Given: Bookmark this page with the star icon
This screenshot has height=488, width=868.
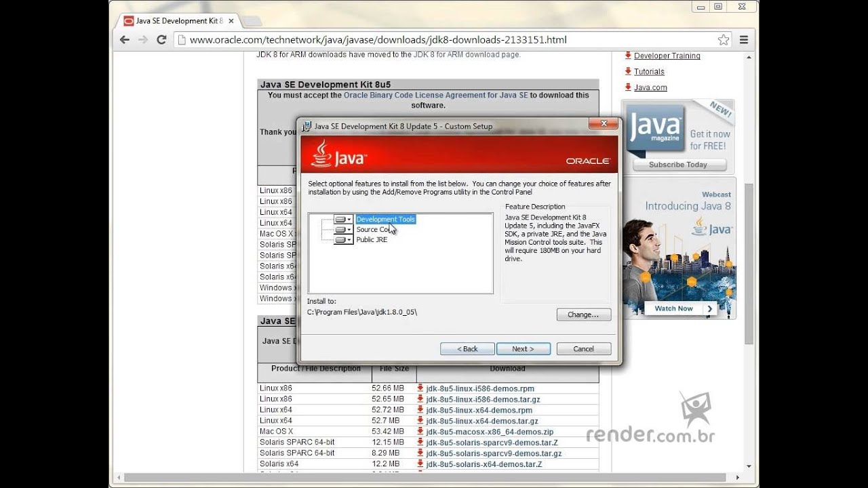Looking at the screenshot, I should point(724,40).
